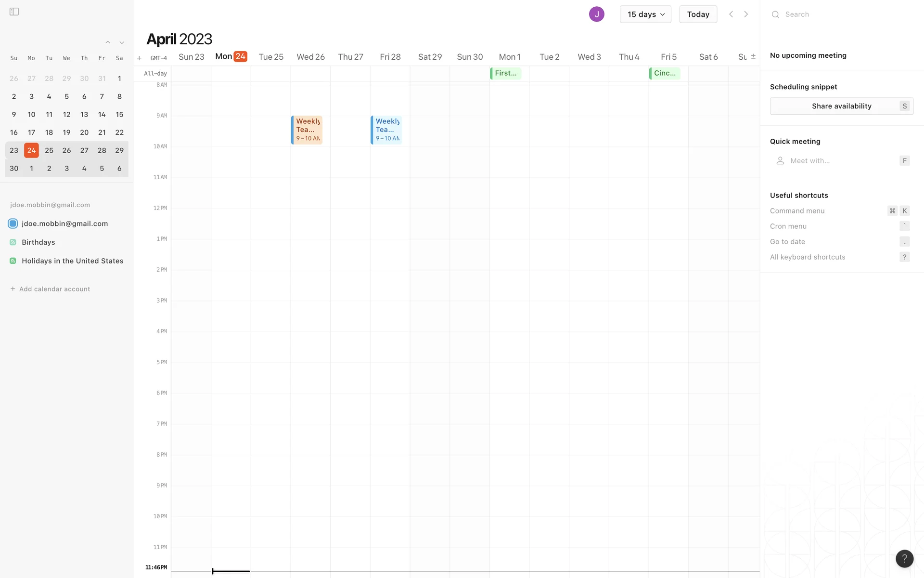Click the Add calendar account plus icon
This screenshot has height=578, width=924.
click(13, 289)
